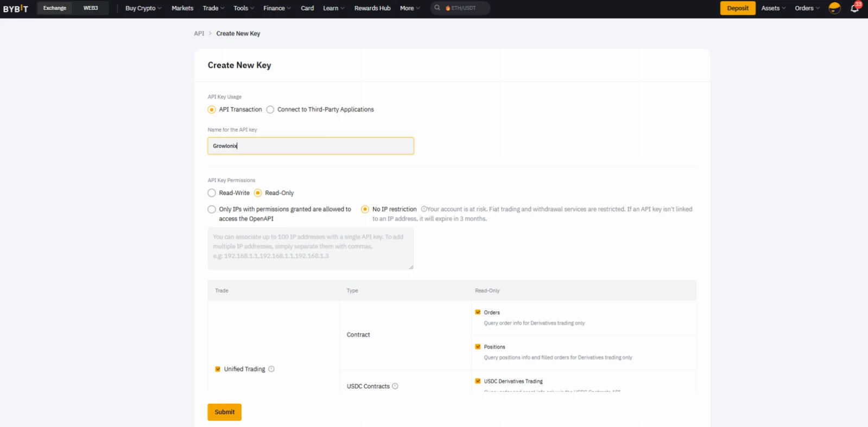This screenshot has height=427, width=868.
Task: Open the search magnifier icon
Action: [x=437, y=8]
